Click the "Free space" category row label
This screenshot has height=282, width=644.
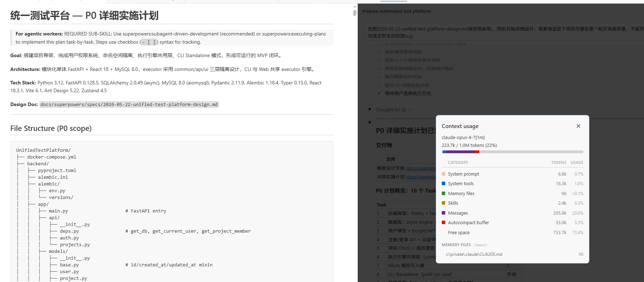[459, 233]
